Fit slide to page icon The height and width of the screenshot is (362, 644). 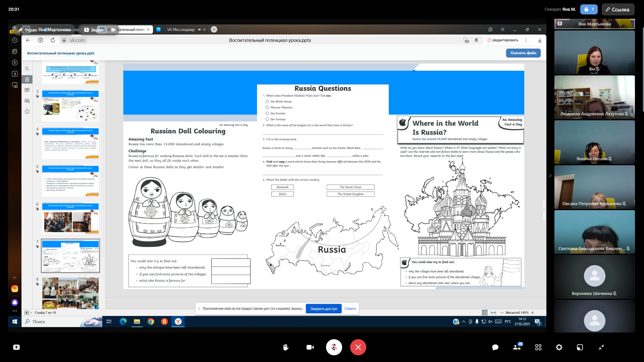(485, 313)
